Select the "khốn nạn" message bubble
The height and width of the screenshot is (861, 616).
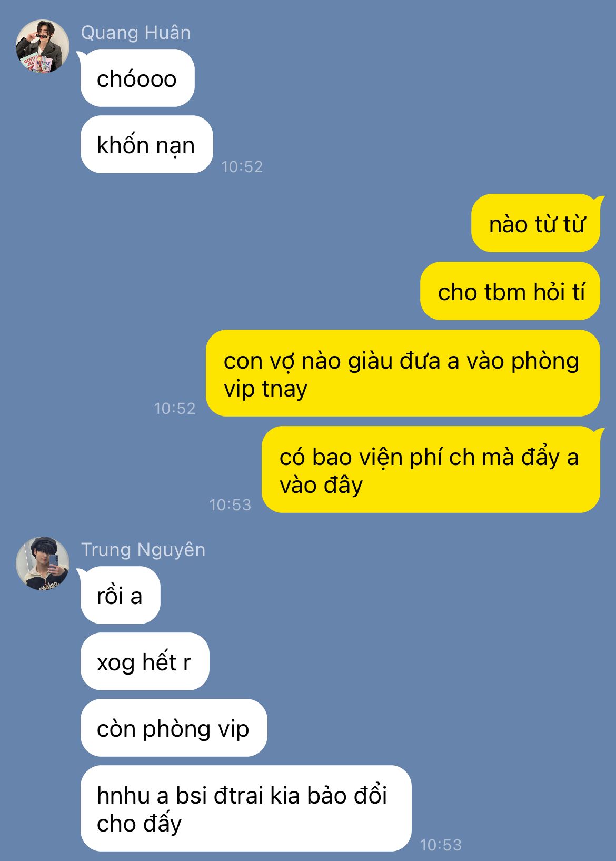pyautogui.click(x=146, y=145)
